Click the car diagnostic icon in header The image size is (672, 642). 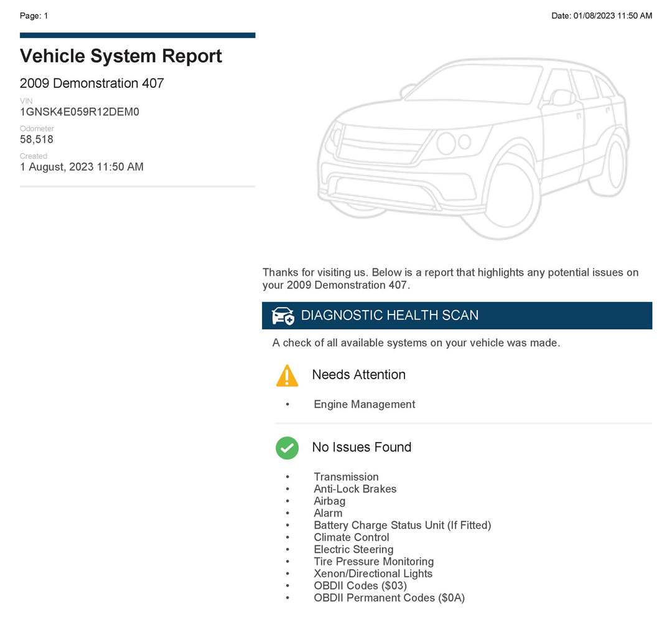[283, 316]
